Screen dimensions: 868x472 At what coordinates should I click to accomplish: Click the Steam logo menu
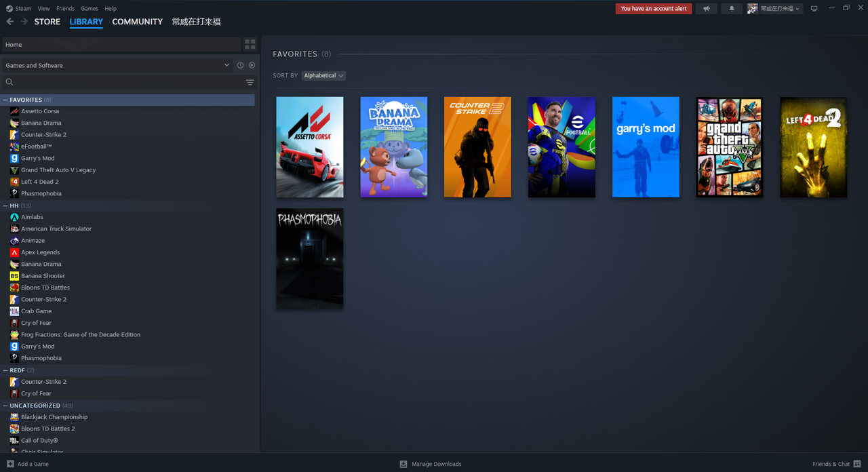18,9
